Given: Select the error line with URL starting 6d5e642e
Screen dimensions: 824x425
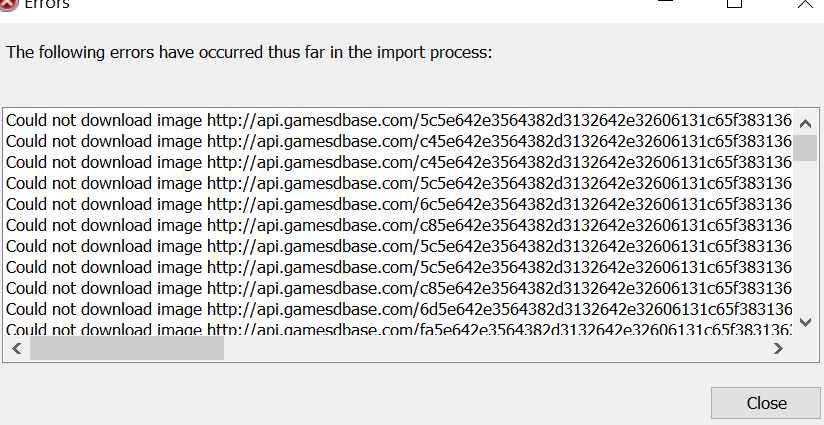Looking at the screenshot, I should pos(398,309).
